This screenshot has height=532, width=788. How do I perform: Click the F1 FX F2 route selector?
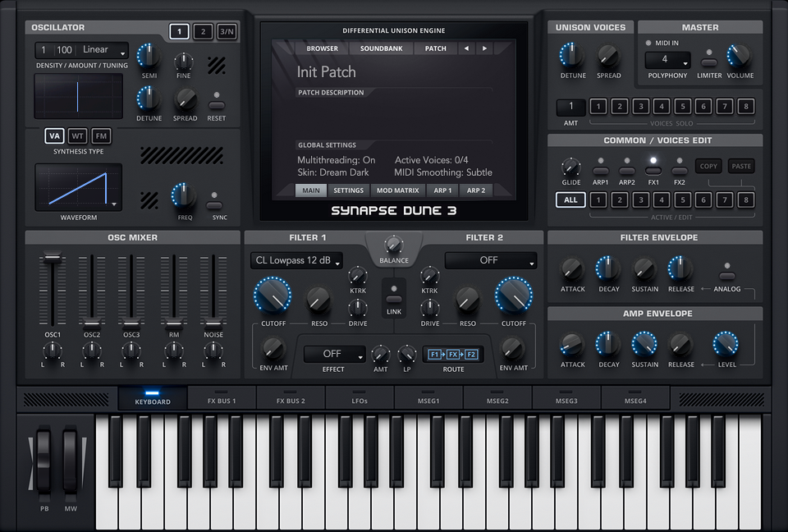pyautogui.click(x=453, y=355)
